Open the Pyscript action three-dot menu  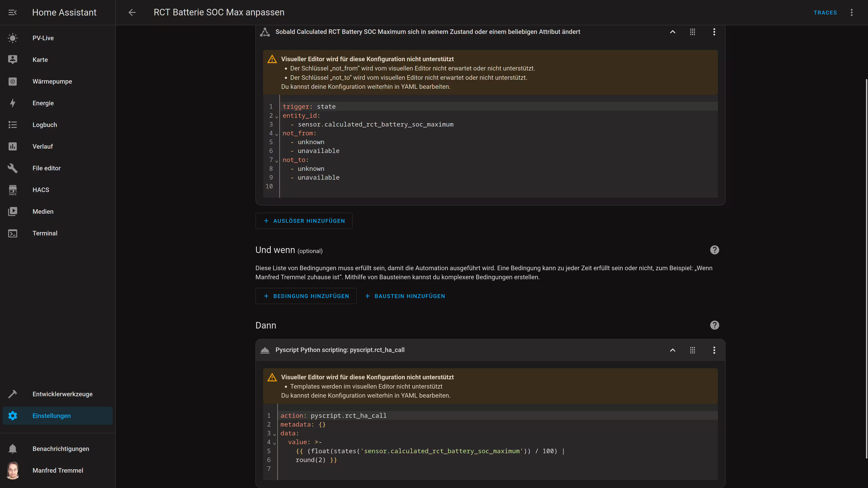pos(714,350)
